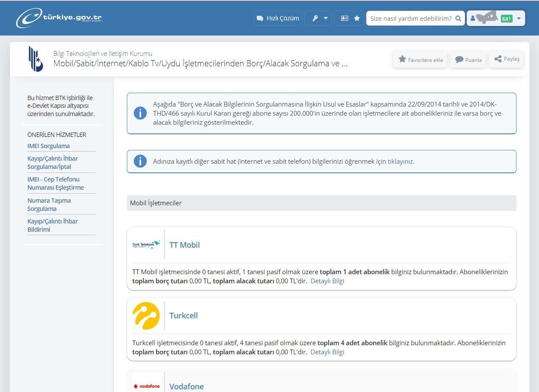
Task: Open Detaylı Bilgi for TT Mobil
Action: 327,281
